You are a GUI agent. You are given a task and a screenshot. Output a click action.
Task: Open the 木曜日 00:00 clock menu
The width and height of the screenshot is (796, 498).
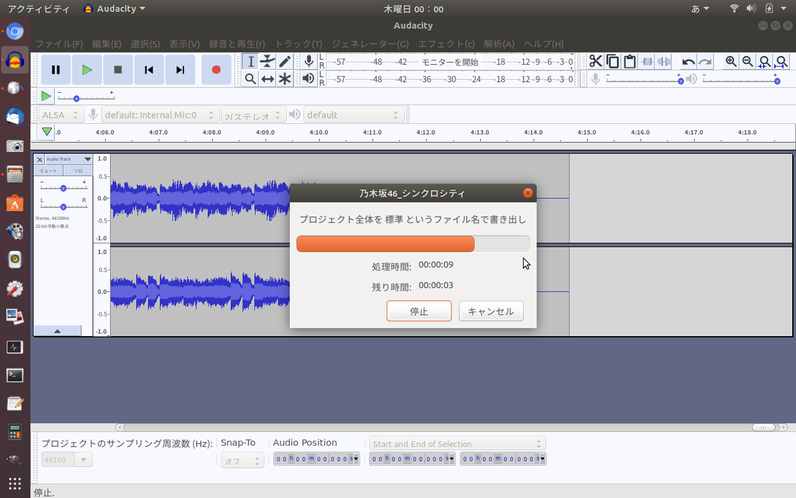pyautogui.click(x=413, y=9)
